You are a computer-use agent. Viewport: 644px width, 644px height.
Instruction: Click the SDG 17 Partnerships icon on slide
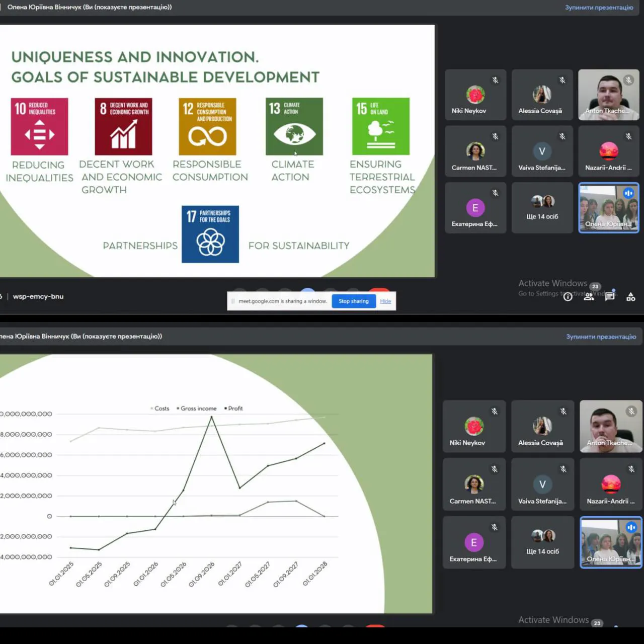pyautogui.click(x=210, y=234)
